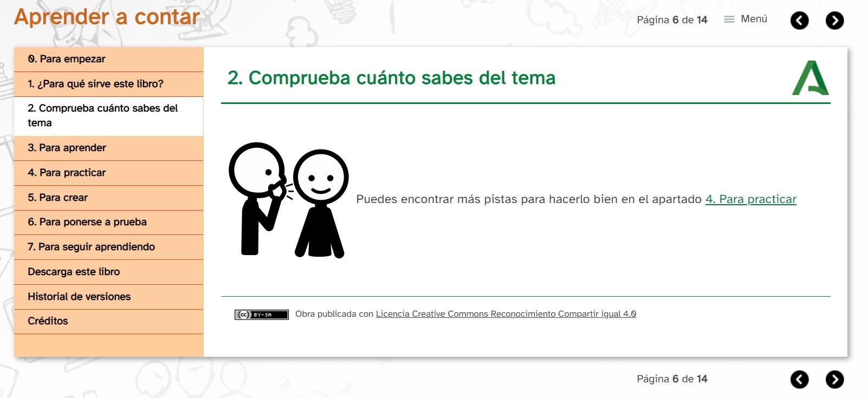The image size is (868, 398).
Task: Select '2. Comprueba cuánto sabes del tema' sidebar item
Action: [x=102, y=115]
